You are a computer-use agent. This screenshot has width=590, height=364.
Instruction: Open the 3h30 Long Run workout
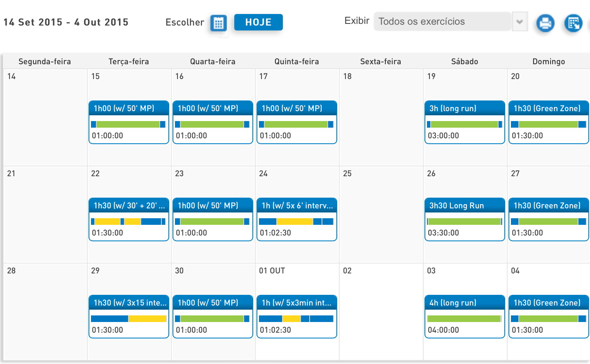pos(464,206)
